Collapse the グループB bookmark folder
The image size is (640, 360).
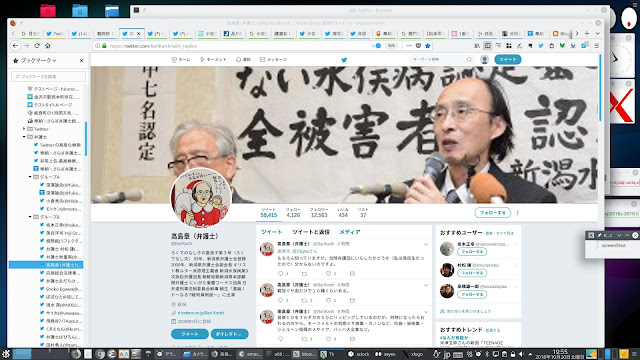pos(30,217)
